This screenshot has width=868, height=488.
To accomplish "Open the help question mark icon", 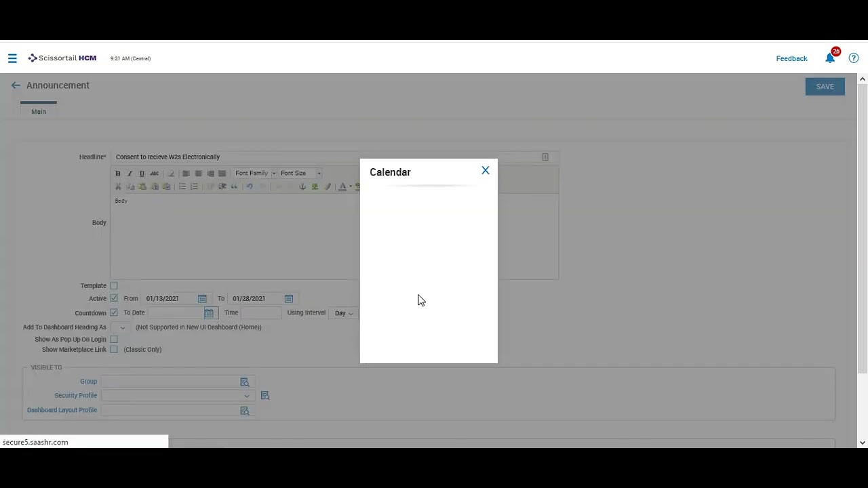I will [854, 58].
